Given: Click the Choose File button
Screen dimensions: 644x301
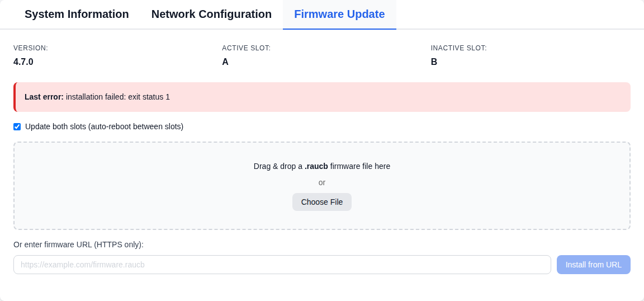Looking at the screenshot, I should [322, 202].
